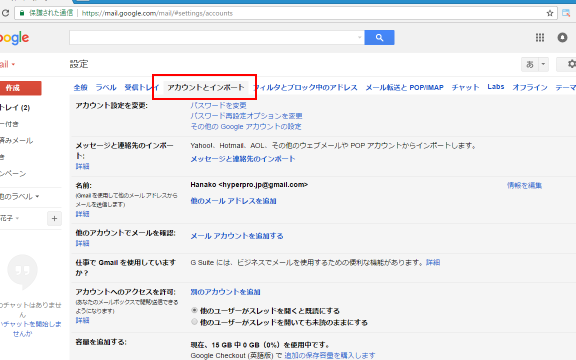Image resolution: width=576 pixels, height=360 pixels.
Task: Click 情報を編集 link
Action: click(524, 185)
